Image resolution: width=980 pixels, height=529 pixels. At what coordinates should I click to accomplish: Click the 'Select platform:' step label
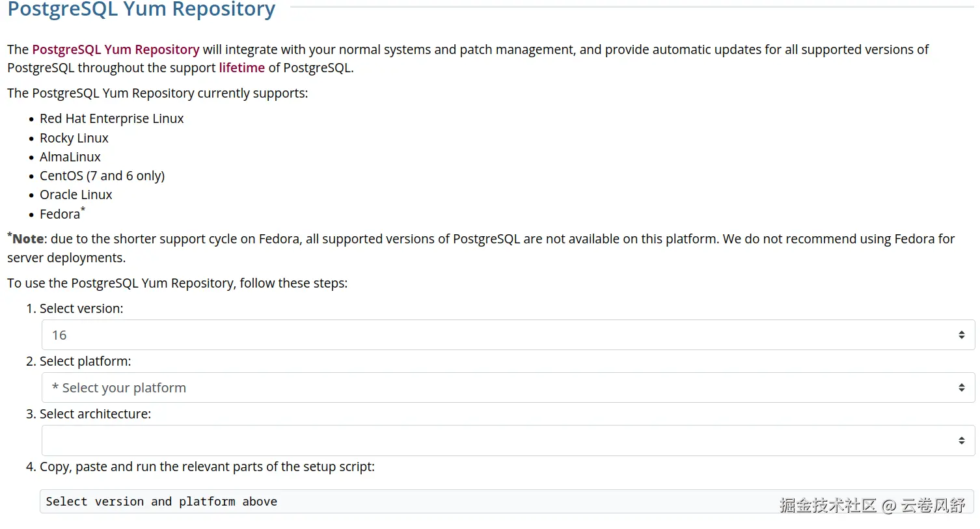[x=85, y=361]
